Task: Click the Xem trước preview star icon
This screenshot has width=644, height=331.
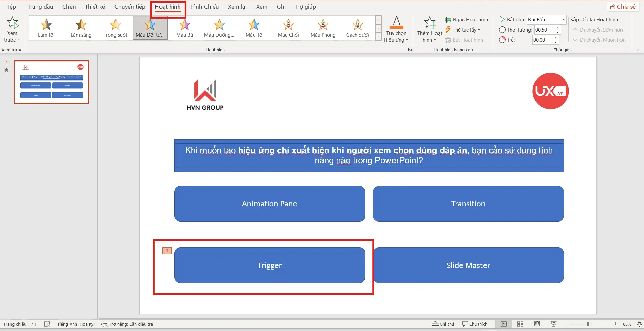Action: click(x=12, y=23)
